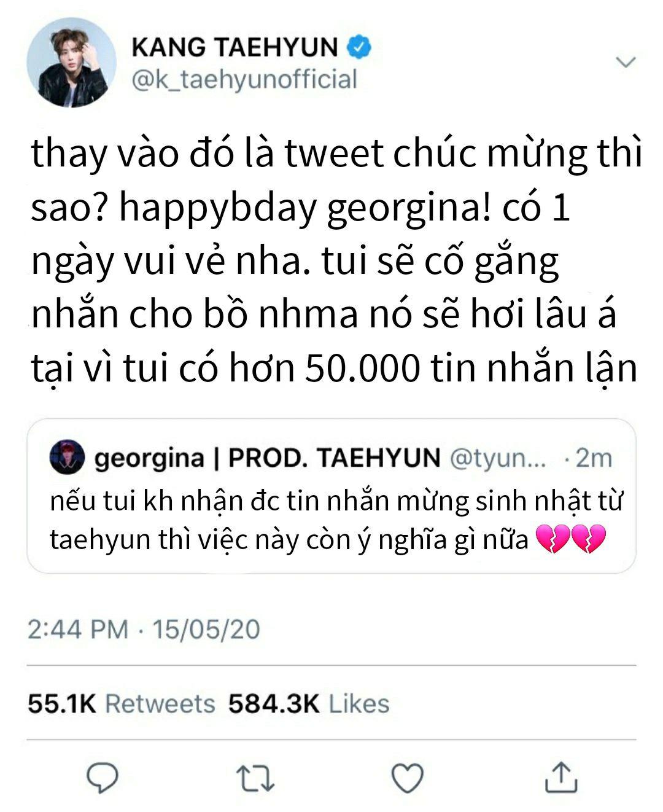Like the tweet with heart icon

[408, 779]
